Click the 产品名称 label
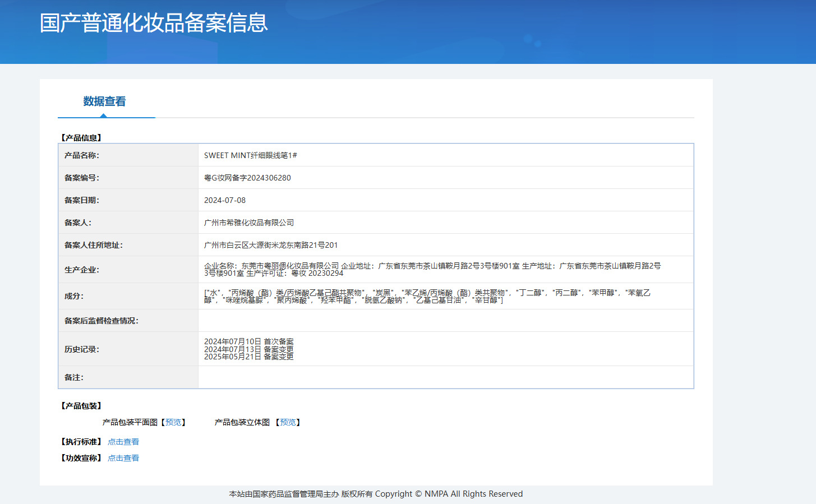Viewport: 816px width, 504px height. click(82, 155)
